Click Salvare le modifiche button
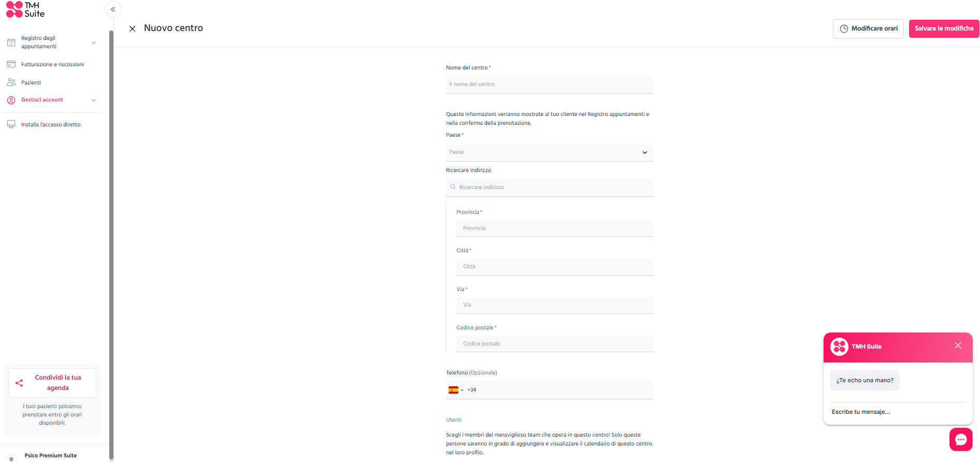Image resolution: width=980 pixels, height=462 pixels. coord(944,28)
